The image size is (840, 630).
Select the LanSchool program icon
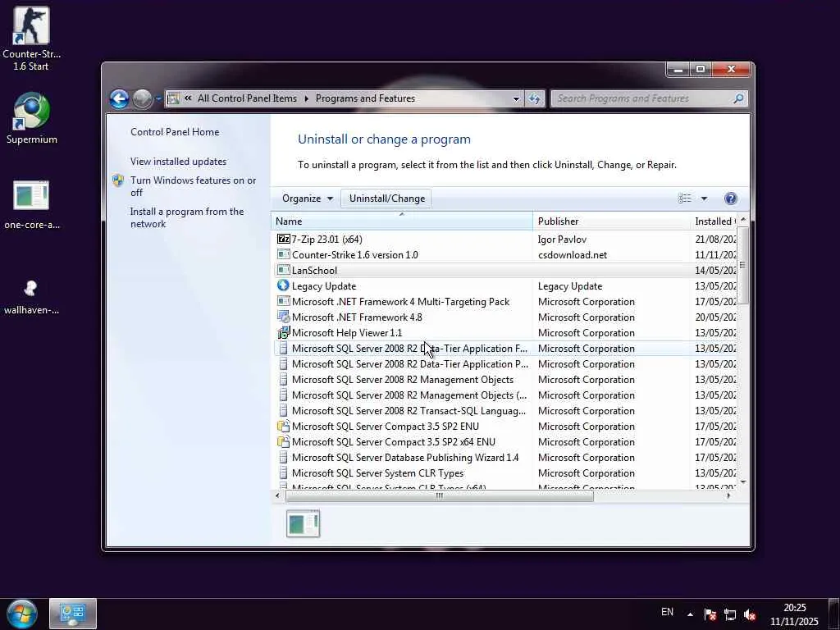pos(283,270)
